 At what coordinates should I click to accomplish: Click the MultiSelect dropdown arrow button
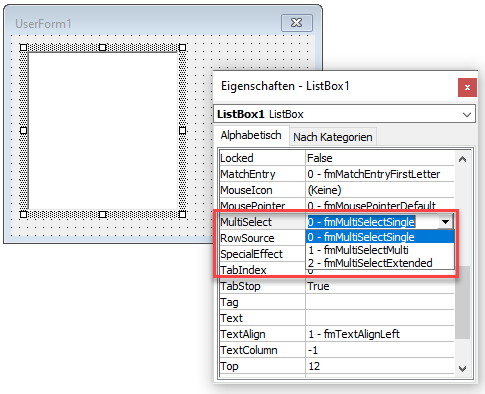point(445,222)
